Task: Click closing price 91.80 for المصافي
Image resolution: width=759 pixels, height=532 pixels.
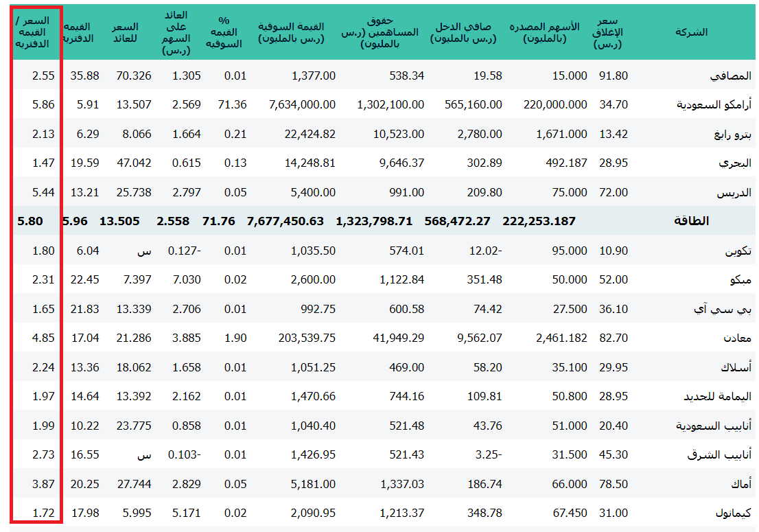Action: coord(614,76)
